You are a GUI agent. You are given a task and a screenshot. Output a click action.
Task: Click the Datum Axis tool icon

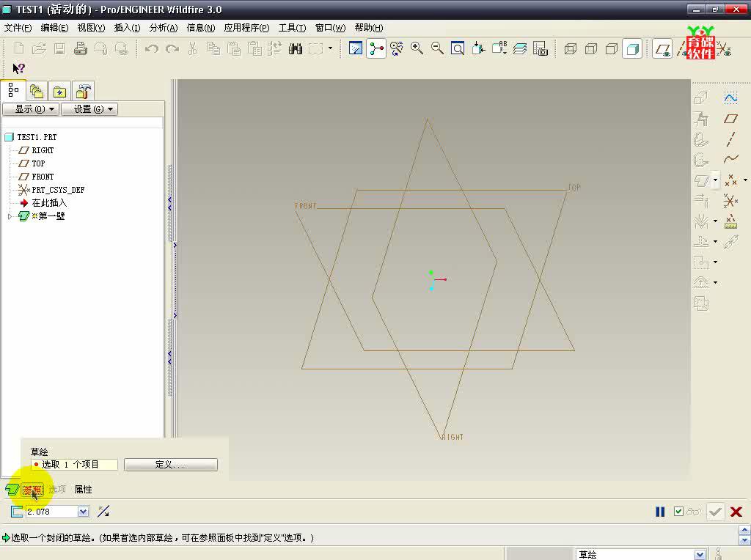point(730,139)
